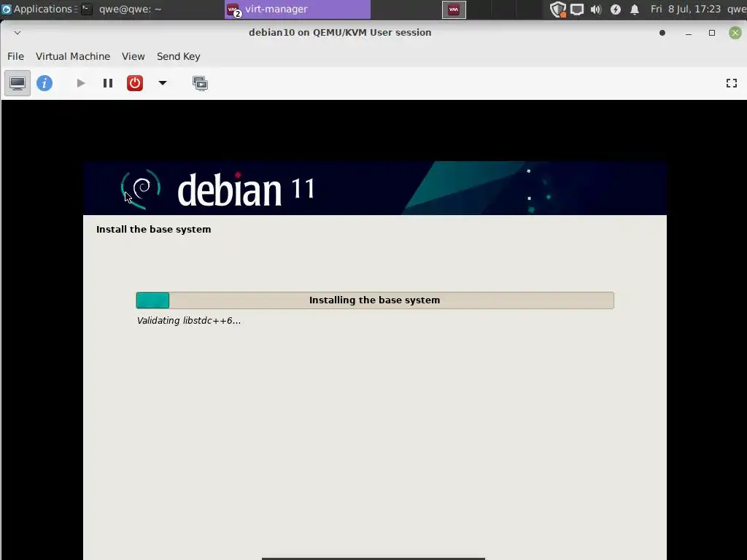Toggle fullscreen console view
Viewport: 747px width, 560px height.
coord(731,83)
